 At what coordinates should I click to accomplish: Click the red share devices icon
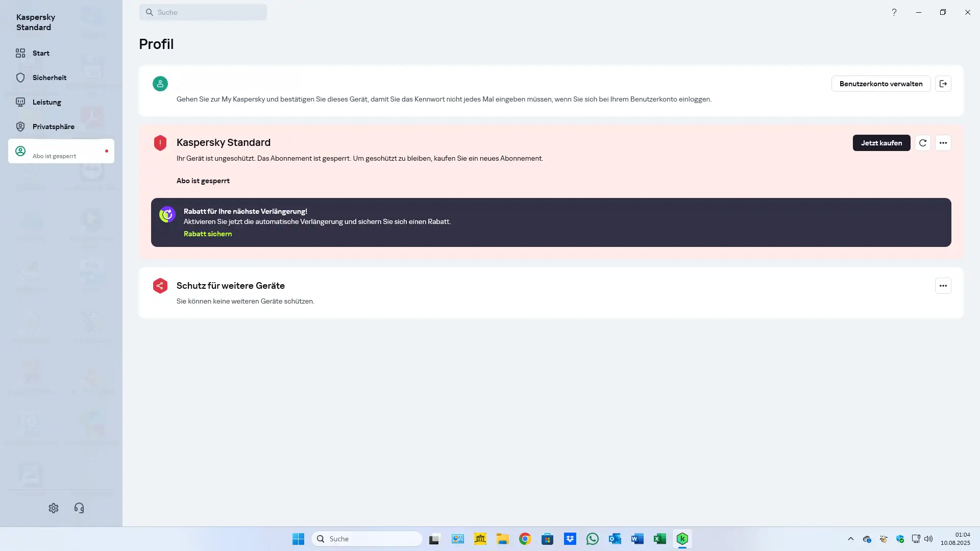tap(160, 286)
